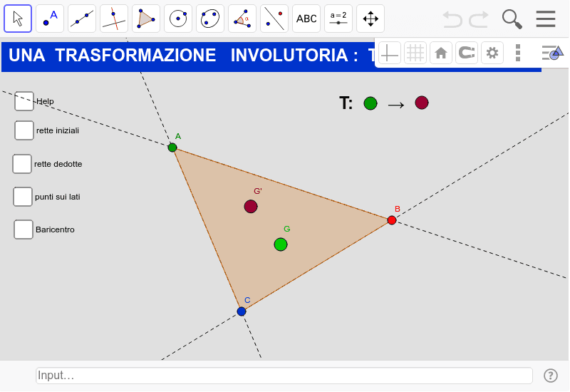Select the ABC text tool
This screenshot has height=392, width=570.
[x=306, y=19]
